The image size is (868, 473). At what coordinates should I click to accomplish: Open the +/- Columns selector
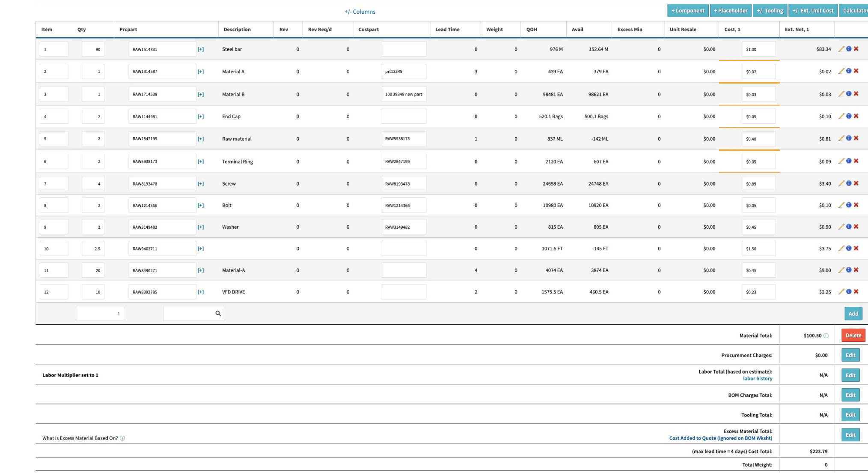pyautogui.click(x=360, y=12)
